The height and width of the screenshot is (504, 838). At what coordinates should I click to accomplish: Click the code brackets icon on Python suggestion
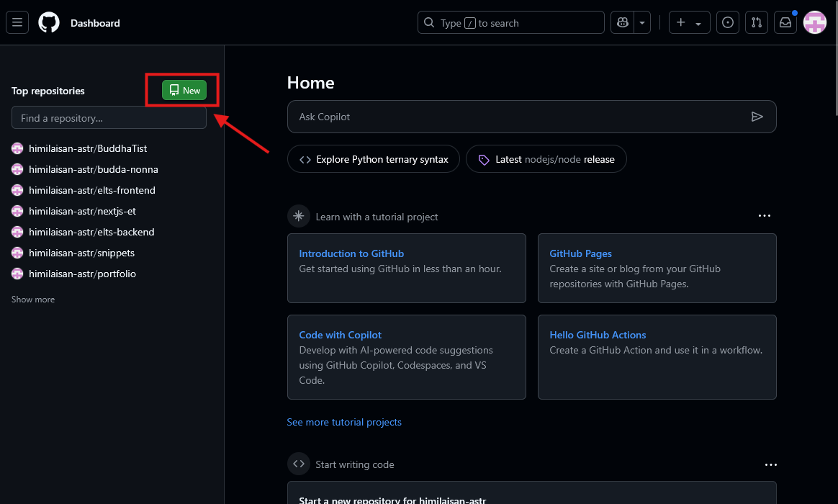[x=305, y=159]
